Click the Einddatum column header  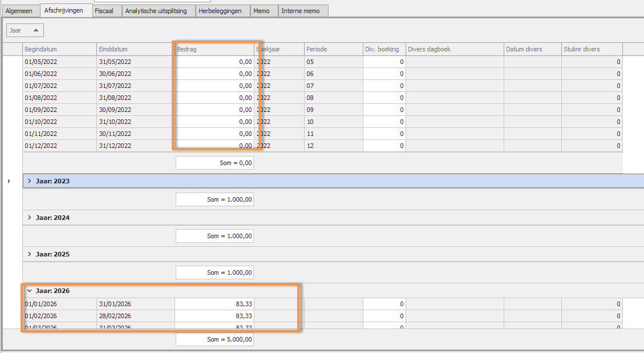(135, 49)
